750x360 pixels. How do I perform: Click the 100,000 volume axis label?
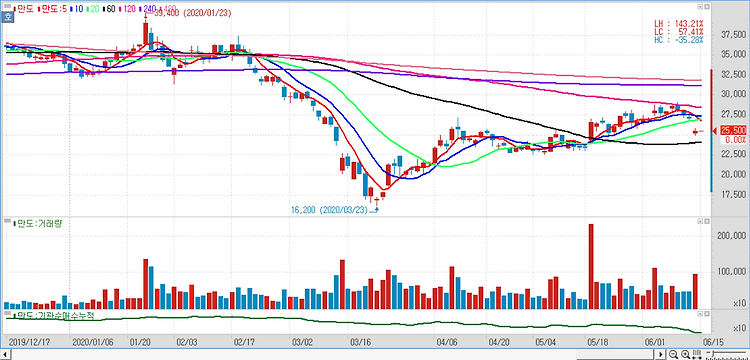(732, 272)
